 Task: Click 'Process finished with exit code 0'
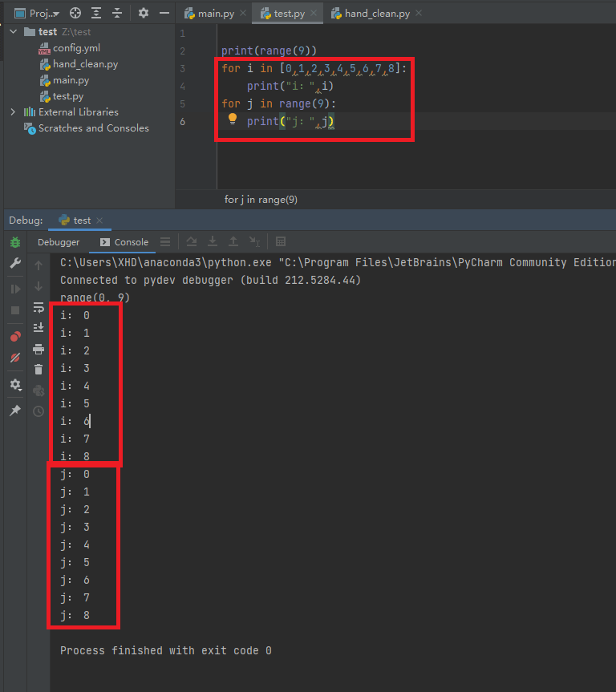pos(165,650)
